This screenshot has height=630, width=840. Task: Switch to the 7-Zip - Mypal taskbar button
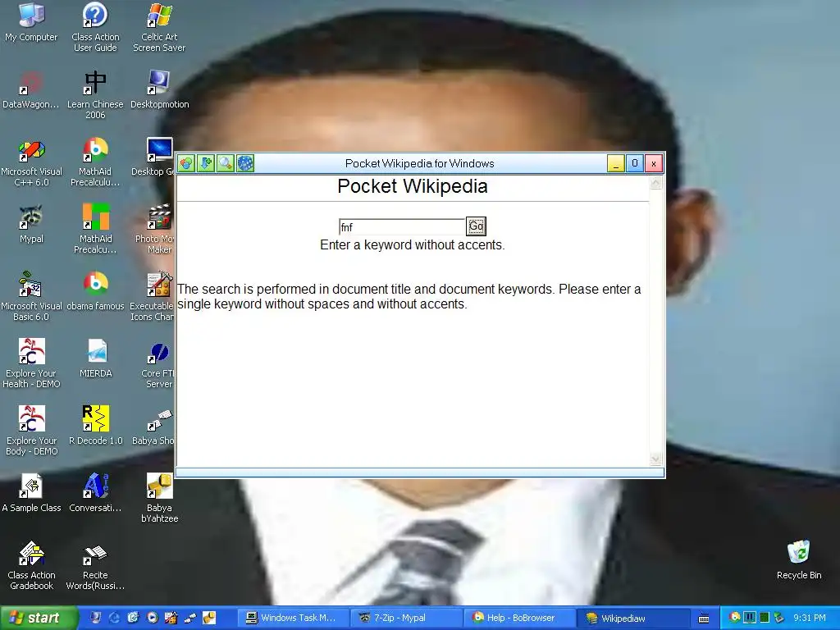(x=406, y=618)
